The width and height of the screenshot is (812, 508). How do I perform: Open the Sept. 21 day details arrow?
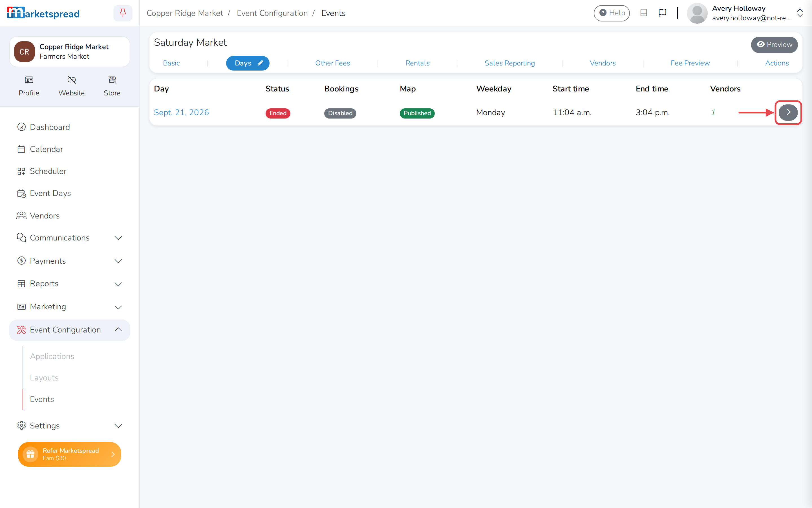coord(788,112)
